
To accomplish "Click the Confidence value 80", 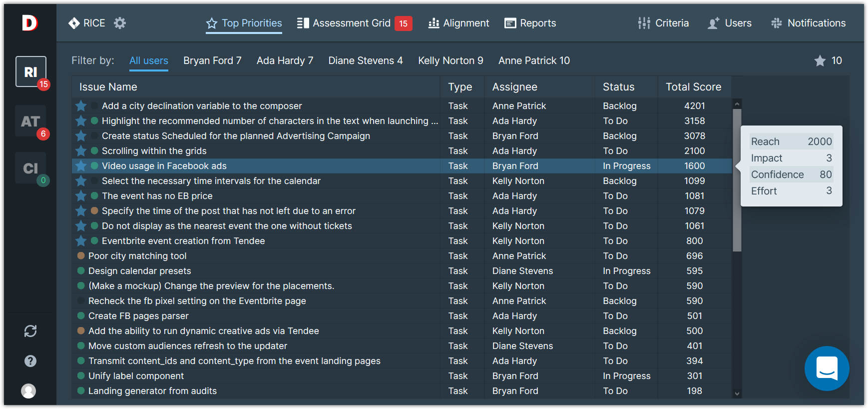I will click(826, 174).
